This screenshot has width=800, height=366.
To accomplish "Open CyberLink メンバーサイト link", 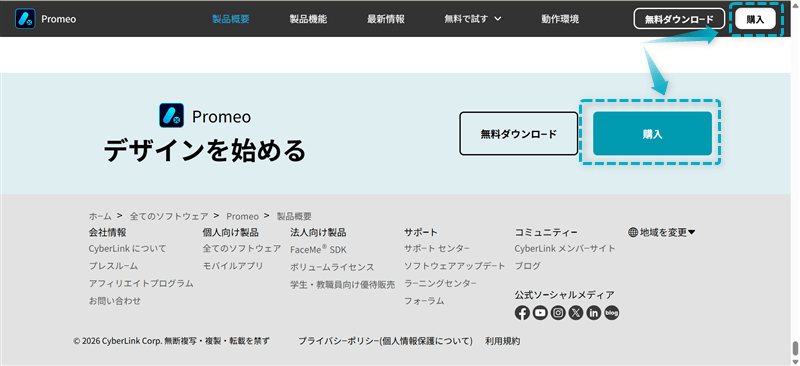I will 565,249.
